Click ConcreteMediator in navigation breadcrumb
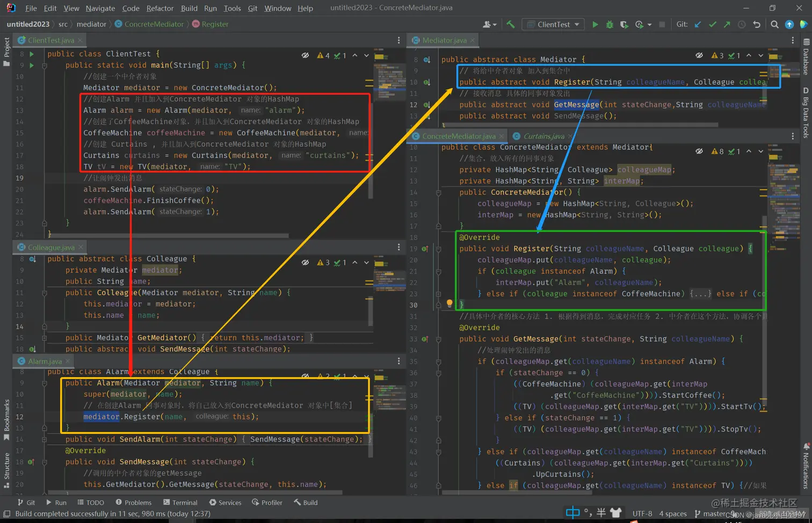Screen dimensions: 812x523 149,24
